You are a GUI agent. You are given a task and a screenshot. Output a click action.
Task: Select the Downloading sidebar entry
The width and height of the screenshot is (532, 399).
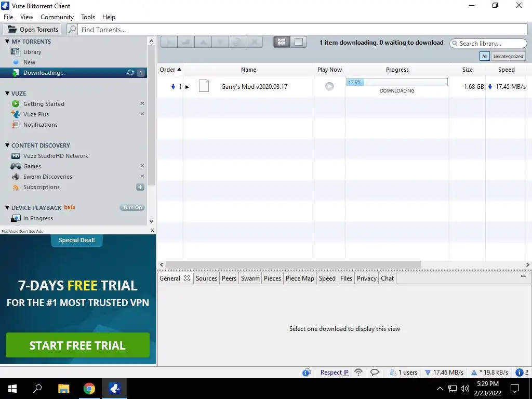(73, 73)
